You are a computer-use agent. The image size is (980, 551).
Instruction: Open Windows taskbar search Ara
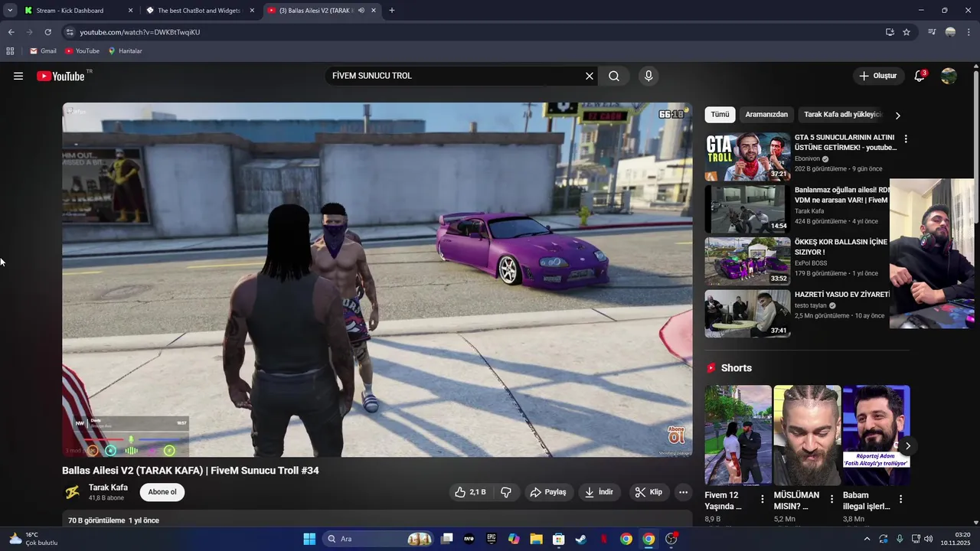tap(379, 539)
